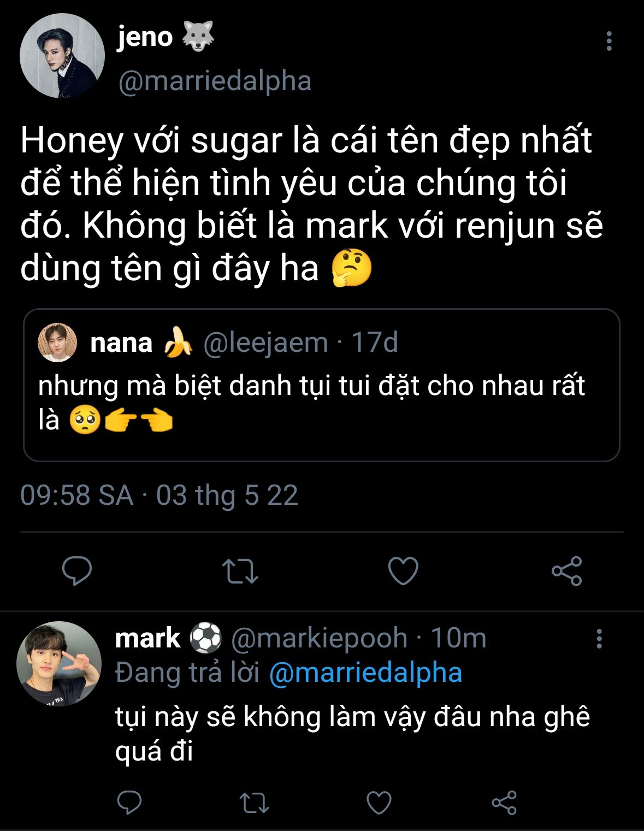Image resolution: width=644 pixels, height=831 pixels.
Task: Reply to jeno's main tweet
Action: [77, 571]
